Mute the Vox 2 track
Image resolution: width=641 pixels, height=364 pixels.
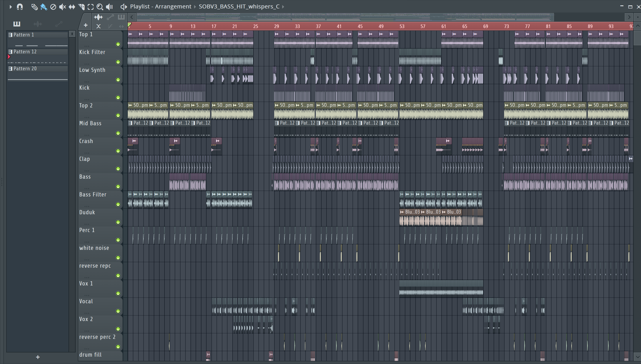(x=118, y=329)
